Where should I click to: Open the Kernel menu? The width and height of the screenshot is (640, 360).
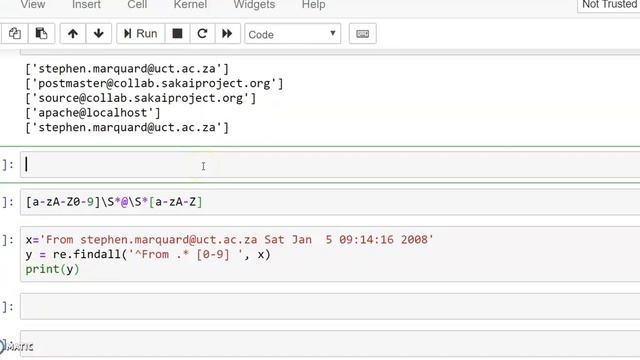(190, 4)
